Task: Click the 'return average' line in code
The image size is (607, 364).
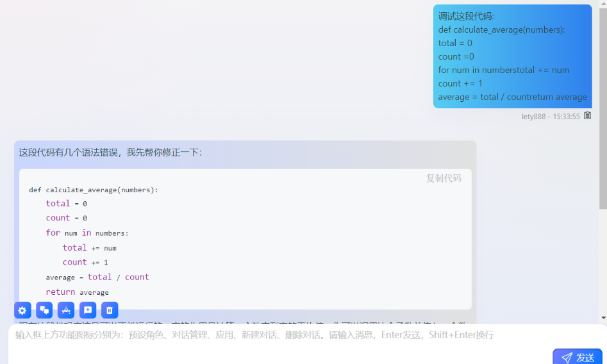Action: pyautogui.click(x=77, y=292)
